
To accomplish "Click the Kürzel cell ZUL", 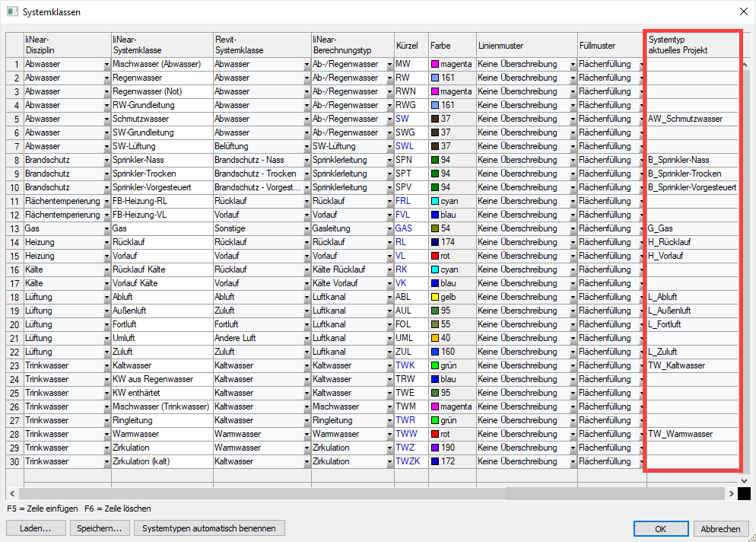I will 411,352.
